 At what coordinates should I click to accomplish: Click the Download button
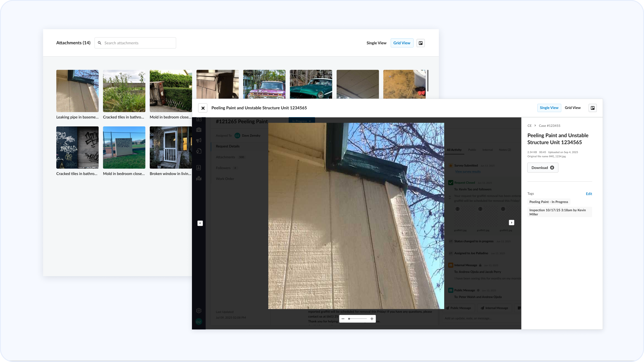(542, 168)
